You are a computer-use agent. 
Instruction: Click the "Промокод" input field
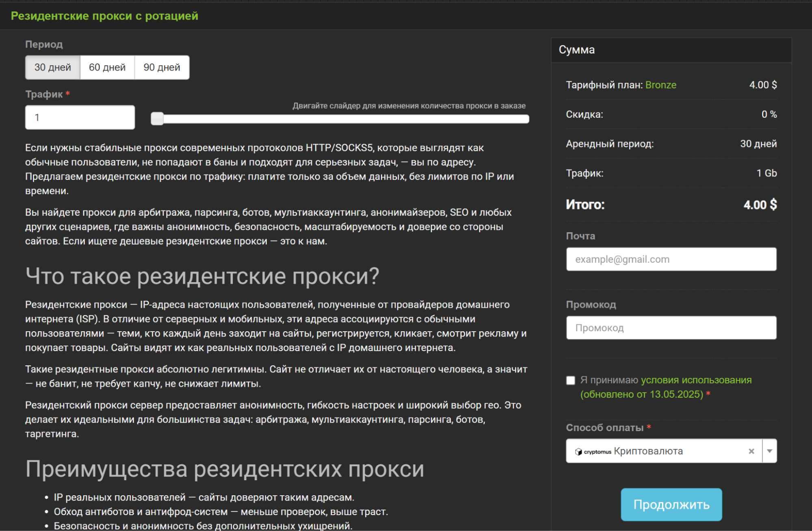click(671, 327)
